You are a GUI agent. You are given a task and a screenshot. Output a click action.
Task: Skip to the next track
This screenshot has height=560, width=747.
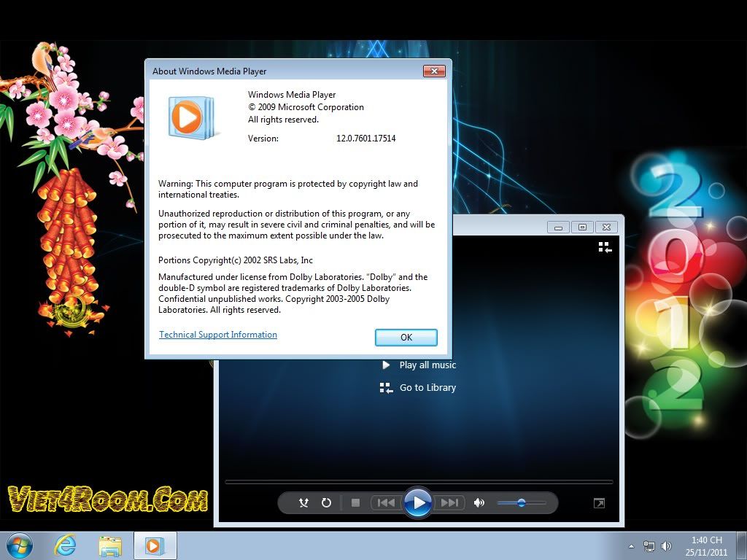click(449, 503)
